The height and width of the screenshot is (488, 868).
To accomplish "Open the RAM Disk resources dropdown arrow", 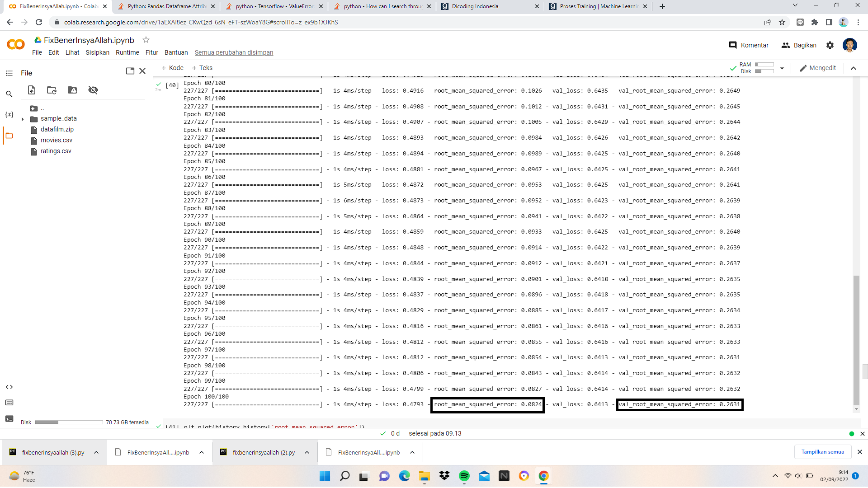I will click(x=782, y=68).
